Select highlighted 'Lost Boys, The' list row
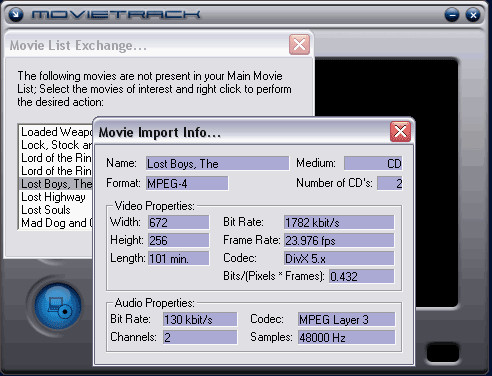This screenshot has width=492, height=376. (x=56, y=184)
